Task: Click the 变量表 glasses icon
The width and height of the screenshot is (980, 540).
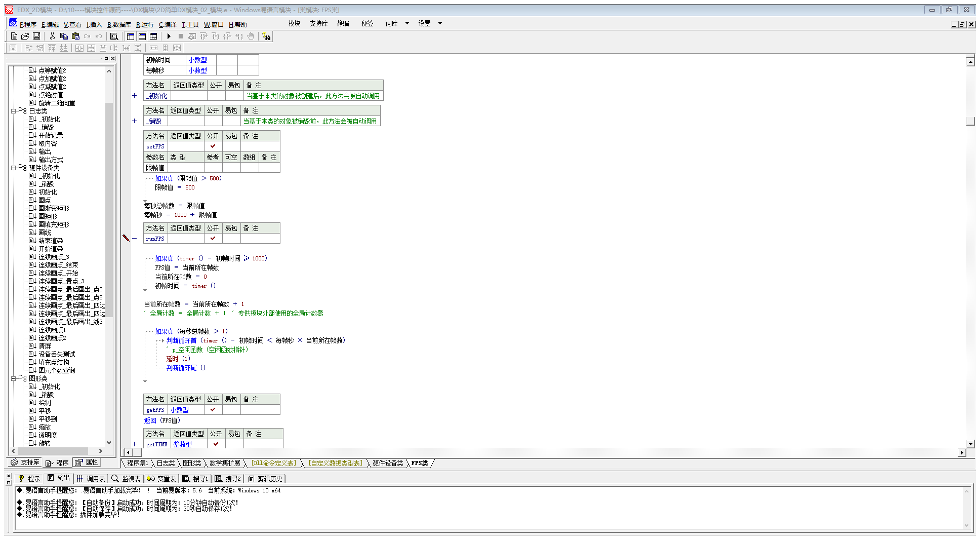Action: (x=151, y=478)
